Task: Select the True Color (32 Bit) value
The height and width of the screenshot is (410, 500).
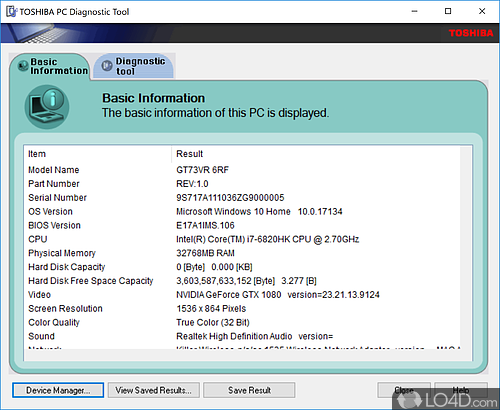Action: [x=213, y=323]
